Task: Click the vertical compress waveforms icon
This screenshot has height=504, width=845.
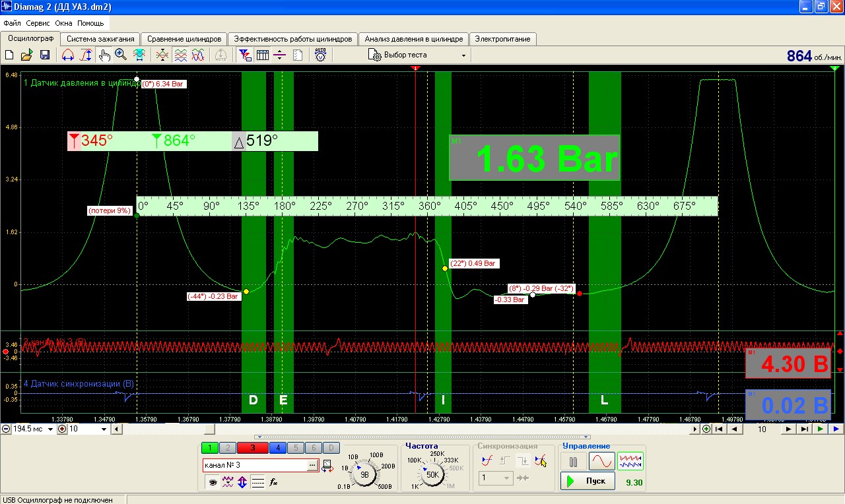Action: point(162,55)
